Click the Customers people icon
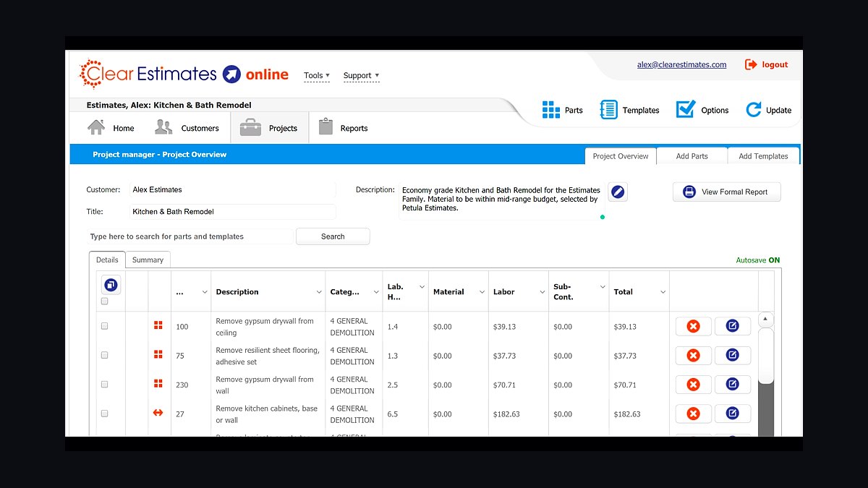The image size is (868, 488). click(163, 127)
